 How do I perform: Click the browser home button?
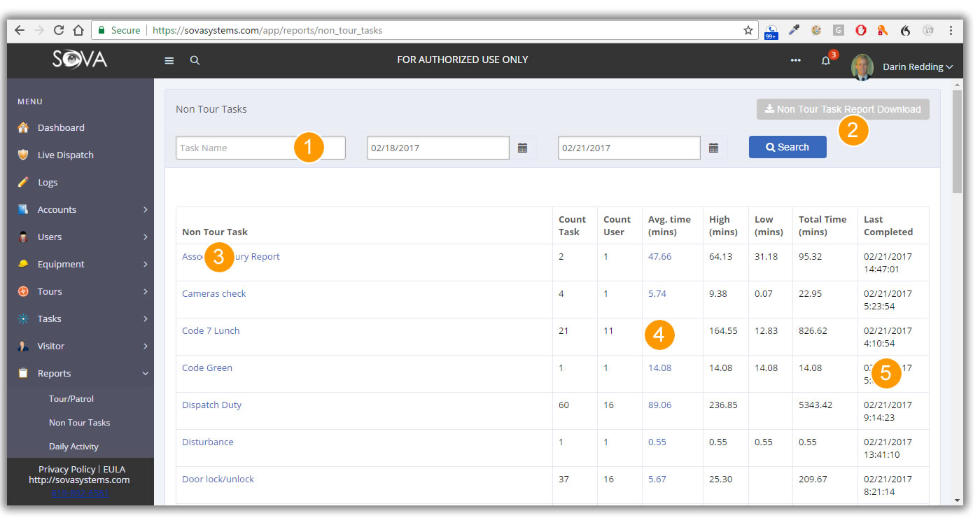tap(78, 30)
